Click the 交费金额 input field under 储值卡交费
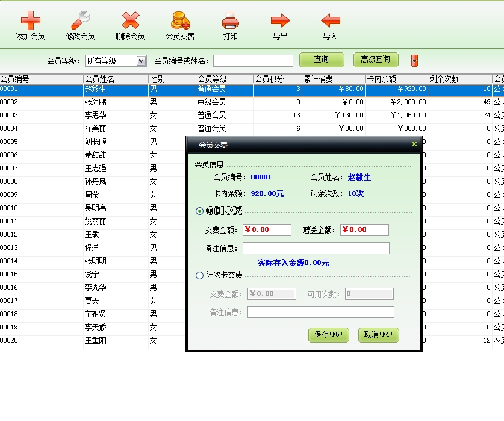The height and width of the screenshot is (421, 504). pos(267,230)
